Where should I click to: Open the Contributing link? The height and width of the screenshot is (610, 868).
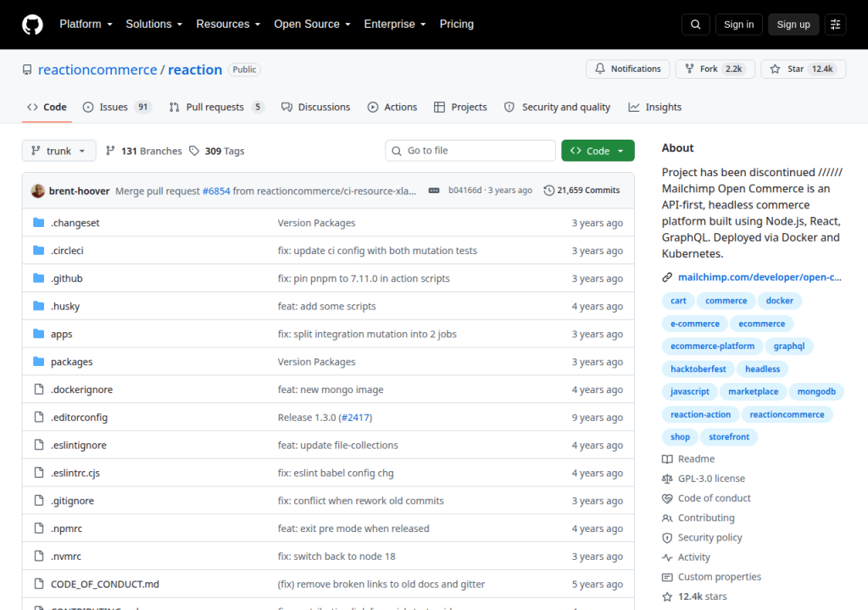point(698,518)
